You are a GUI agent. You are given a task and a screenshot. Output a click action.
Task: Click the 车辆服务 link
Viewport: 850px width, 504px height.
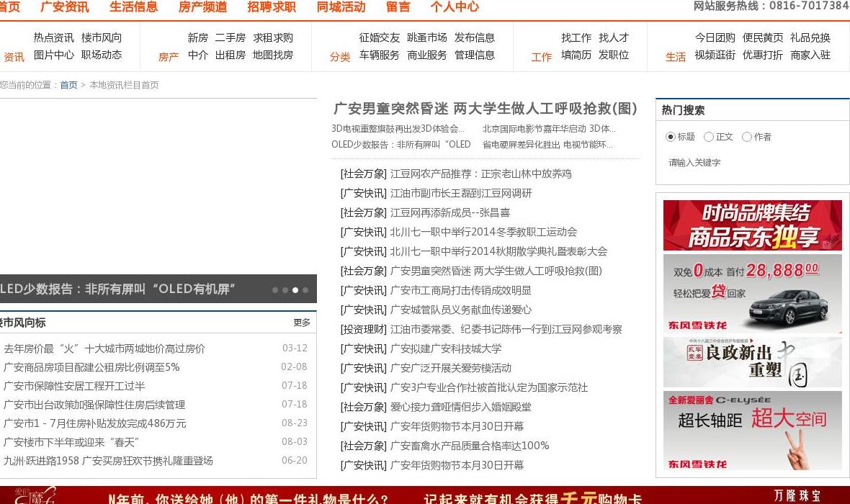[x=380, y=55]
